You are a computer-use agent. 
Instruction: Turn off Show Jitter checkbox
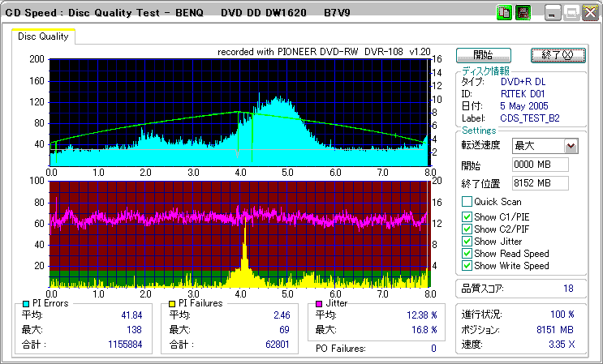coord(467,242)
